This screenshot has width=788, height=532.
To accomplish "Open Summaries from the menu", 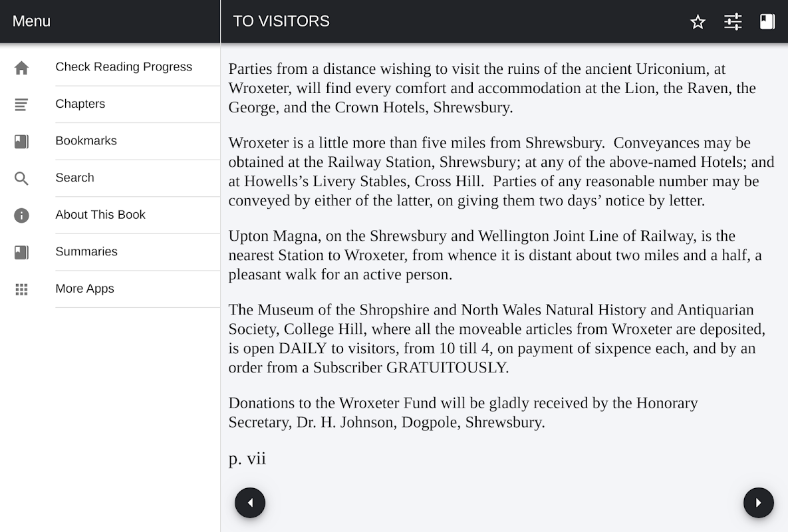I will pyautogui.click(x=86, y=252).
